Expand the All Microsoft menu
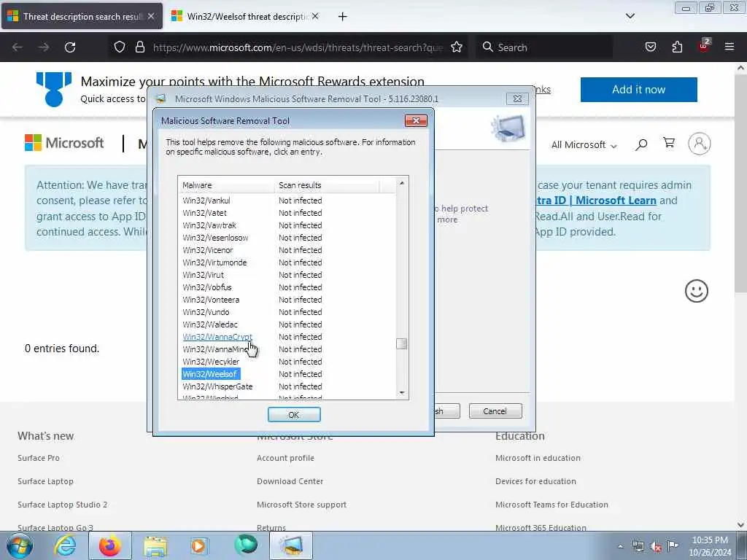 pyautogui.click(x=584, y=145)
